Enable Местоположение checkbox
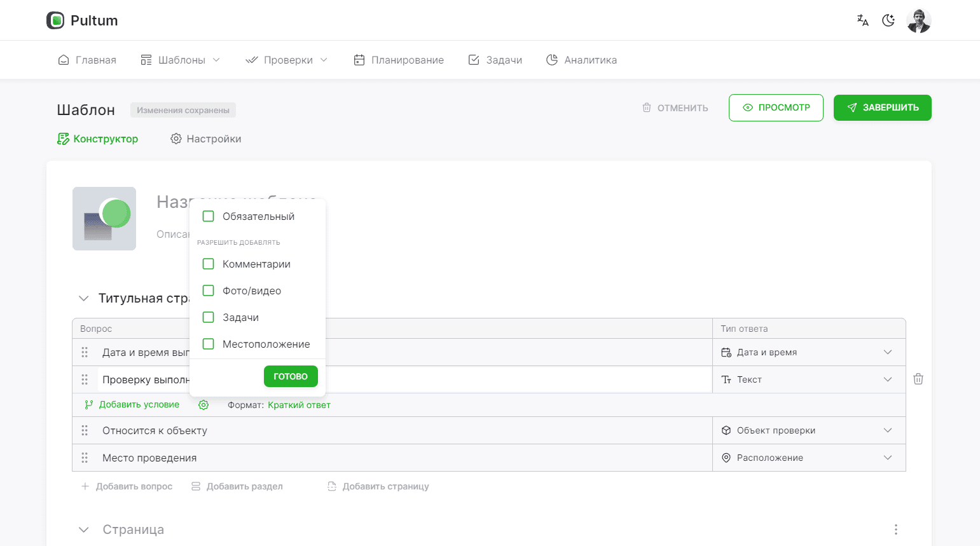 point(208,344)
